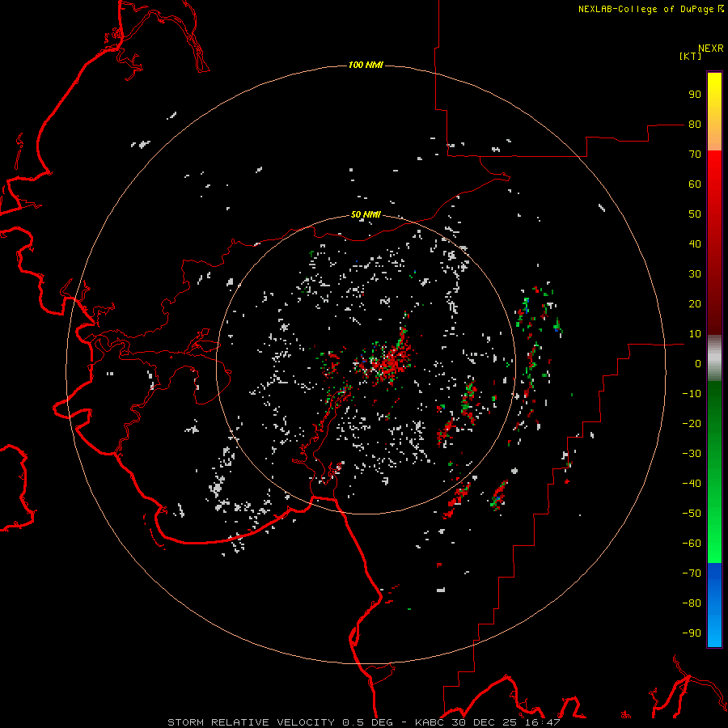
Task: Click the -50 value on velocity scale
Action: [x=692, y=514]
